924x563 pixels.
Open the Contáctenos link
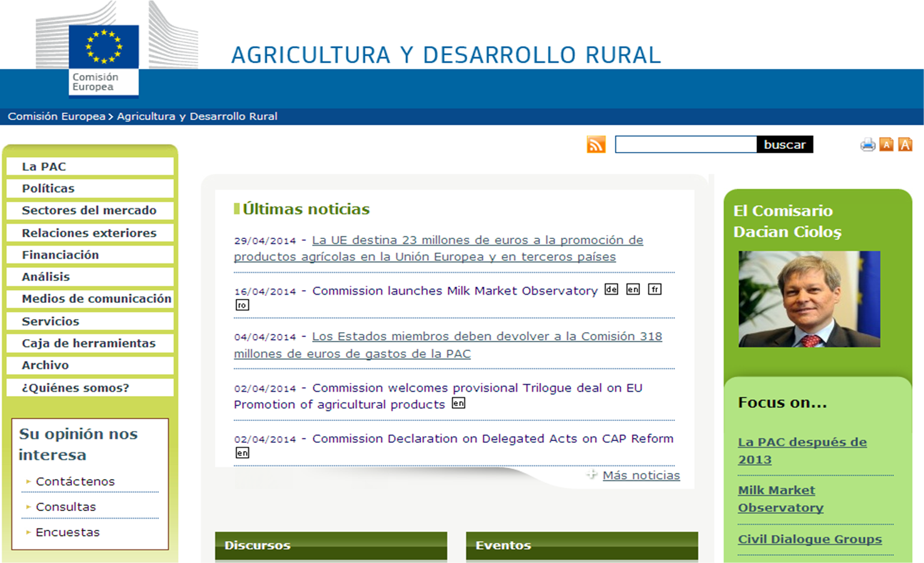coord(75,481)
